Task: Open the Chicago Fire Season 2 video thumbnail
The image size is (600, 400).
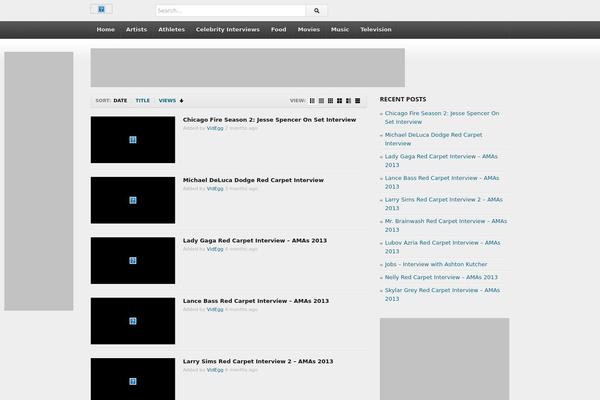Action: click(133, 140)
